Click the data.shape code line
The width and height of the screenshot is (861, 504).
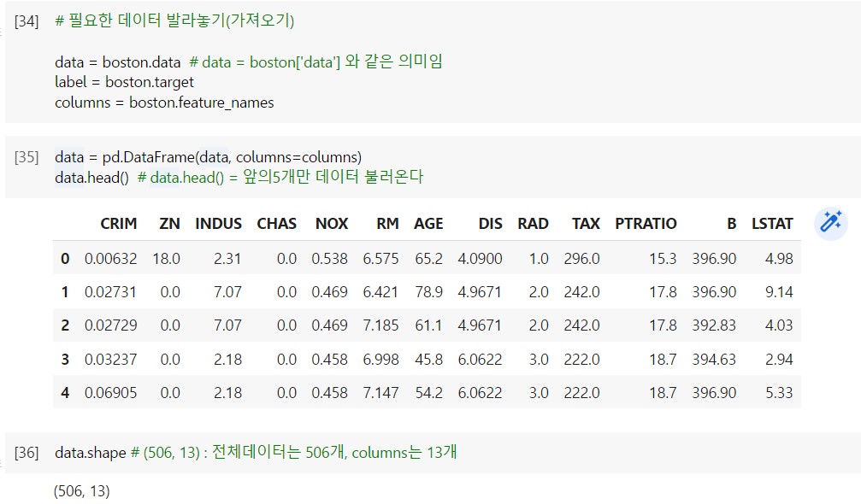pos(256,453)
